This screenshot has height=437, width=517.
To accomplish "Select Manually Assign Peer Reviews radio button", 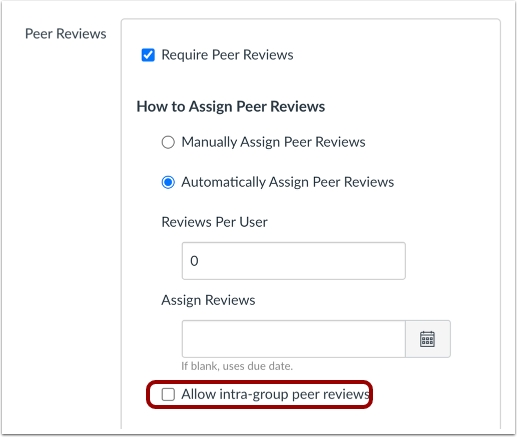I will (168, 142).
